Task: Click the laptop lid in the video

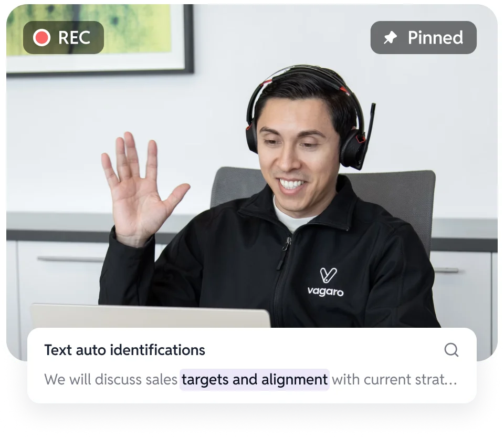Action: [x=150, y=316]
